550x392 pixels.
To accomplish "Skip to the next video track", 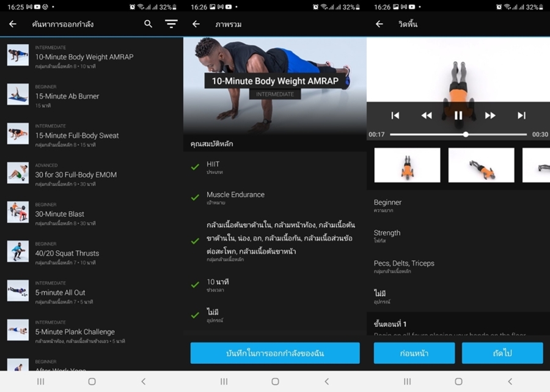I will (x=521, y=115).
